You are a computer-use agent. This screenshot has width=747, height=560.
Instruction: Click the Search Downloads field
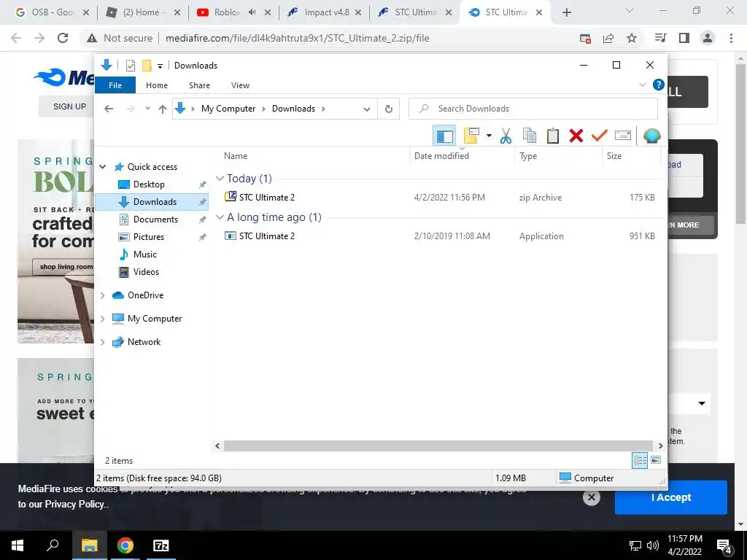tap(533, 109)
